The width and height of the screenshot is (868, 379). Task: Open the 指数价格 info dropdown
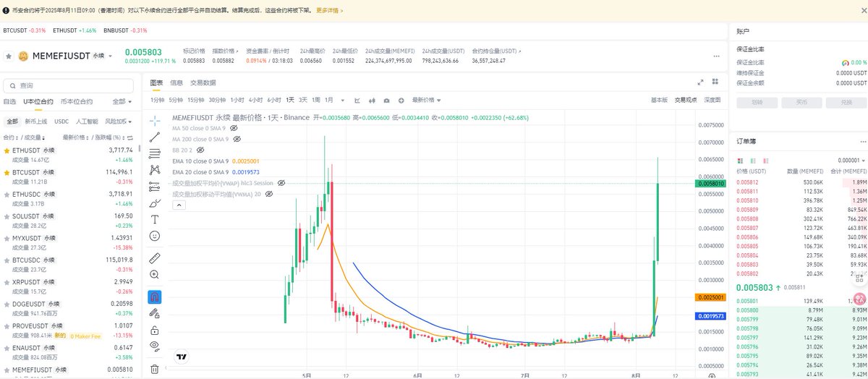point(225,51)
